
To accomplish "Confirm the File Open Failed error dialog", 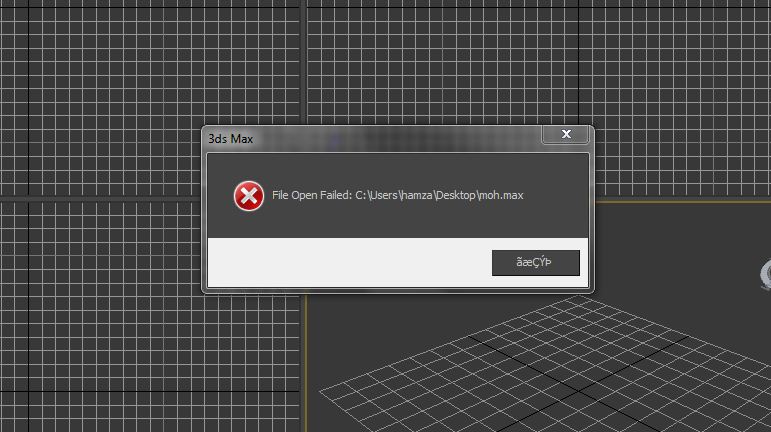I will point(535,263).
